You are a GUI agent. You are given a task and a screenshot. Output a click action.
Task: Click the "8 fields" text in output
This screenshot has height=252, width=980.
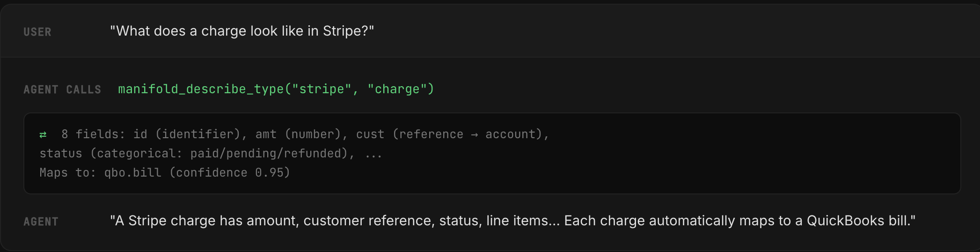[93, 134]
